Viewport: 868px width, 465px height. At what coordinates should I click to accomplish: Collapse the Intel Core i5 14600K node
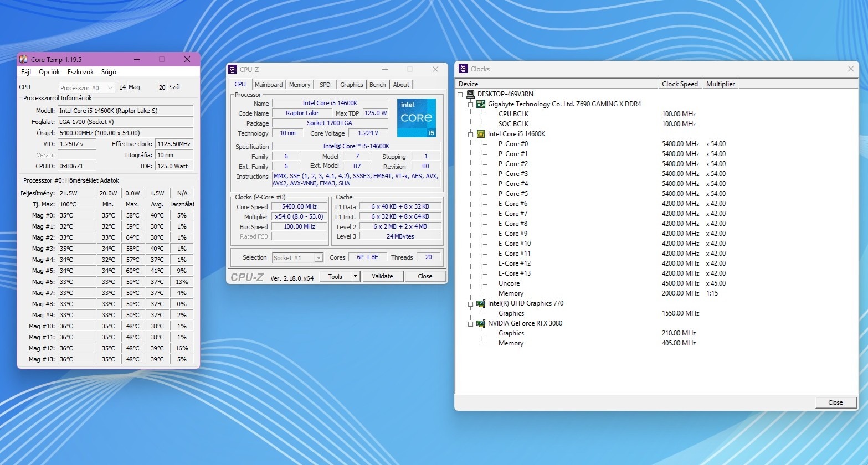coord(471,134)
